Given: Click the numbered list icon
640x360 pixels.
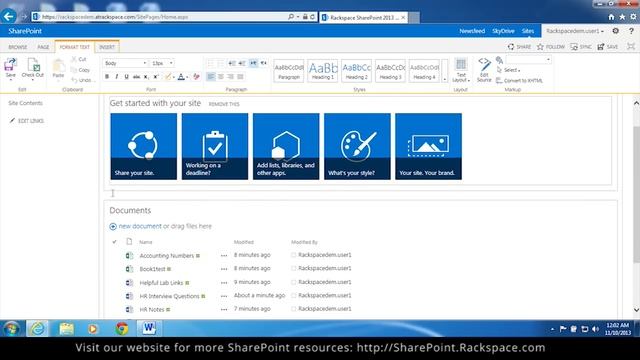Looking at the screenshot, I should pyautogui.click(x=221, y=63).
